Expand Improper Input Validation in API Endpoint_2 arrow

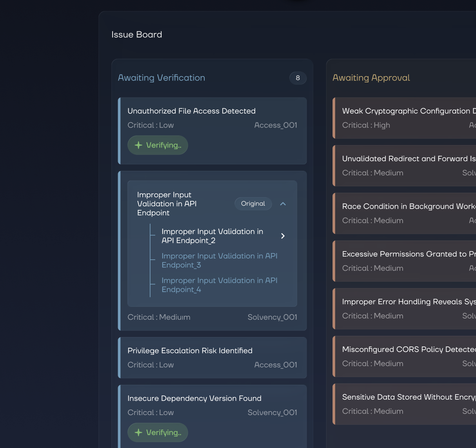[x=283, y=236]
